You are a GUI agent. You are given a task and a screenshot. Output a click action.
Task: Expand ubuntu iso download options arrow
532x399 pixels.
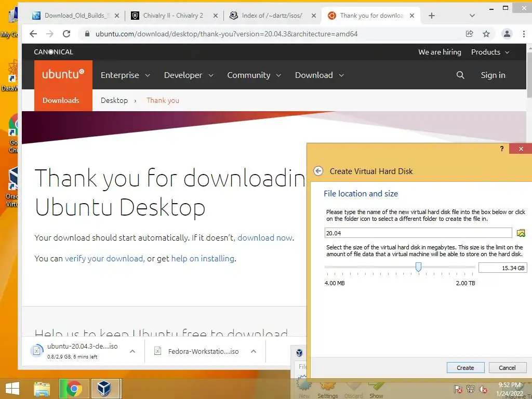(x=132, y=351)
